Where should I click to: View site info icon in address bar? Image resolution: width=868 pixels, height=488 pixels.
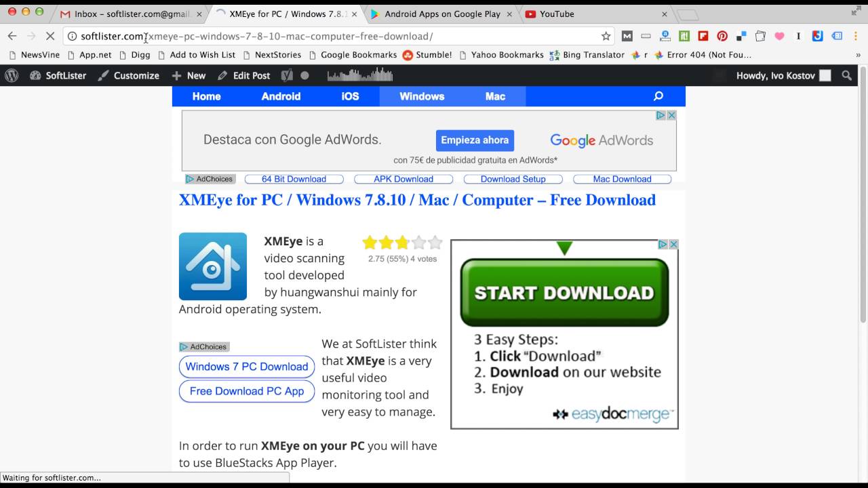(73, 36)
